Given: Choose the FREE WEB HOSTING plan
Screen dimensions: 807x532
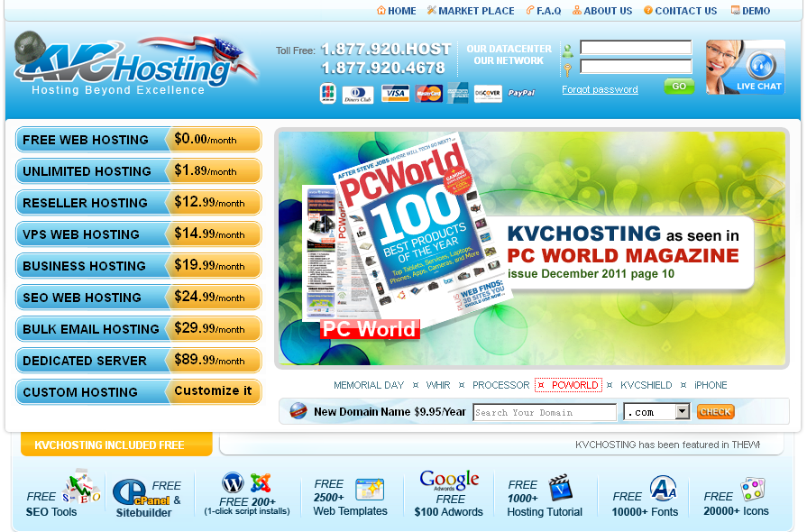Looking at the screenshot, I should pyautogui.click(x=139, y=140).
